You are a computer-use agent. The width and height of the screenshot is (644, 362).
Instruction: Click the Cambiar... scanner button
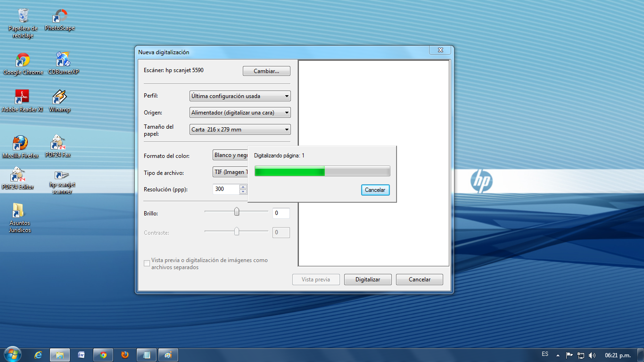coord(266,71)
